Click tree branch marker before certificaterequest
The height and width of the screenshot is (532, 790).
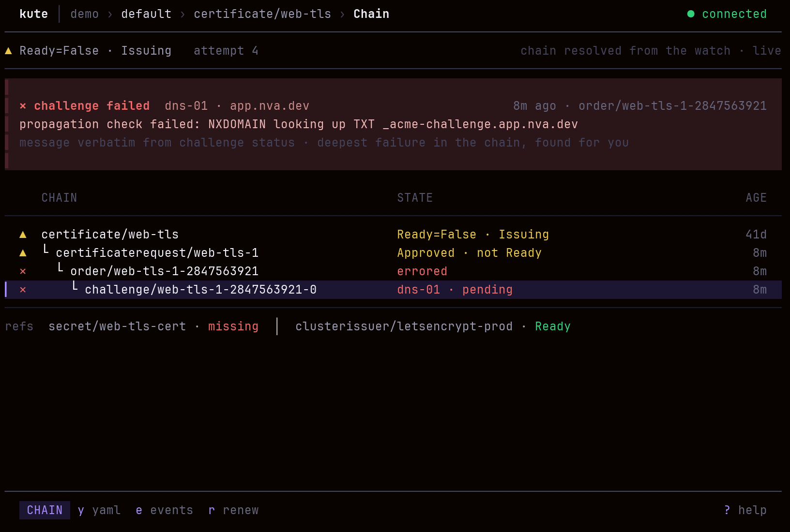coord(46,250)
